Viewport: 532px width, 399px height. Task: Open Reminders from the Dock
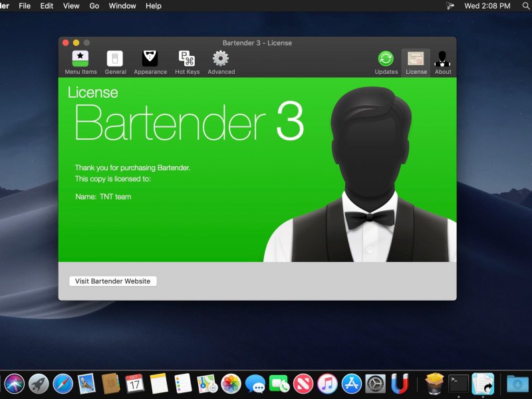[183, 384]
